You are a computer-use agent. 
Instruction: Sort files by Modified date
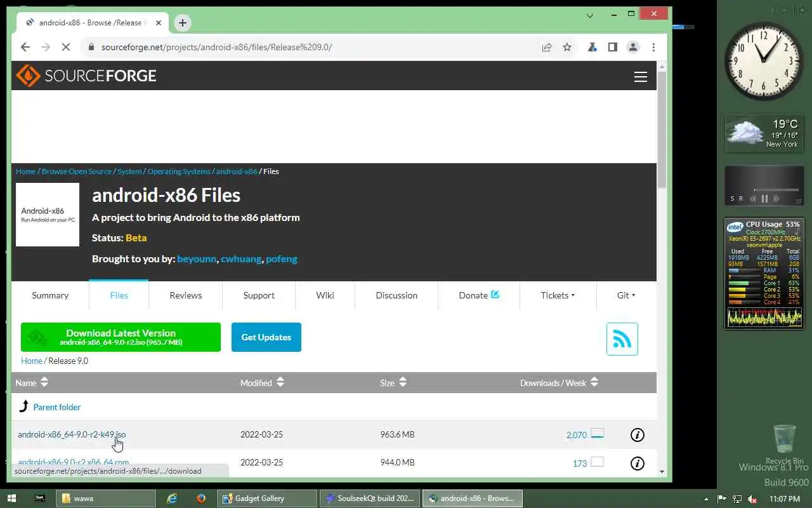click(263, 383)
